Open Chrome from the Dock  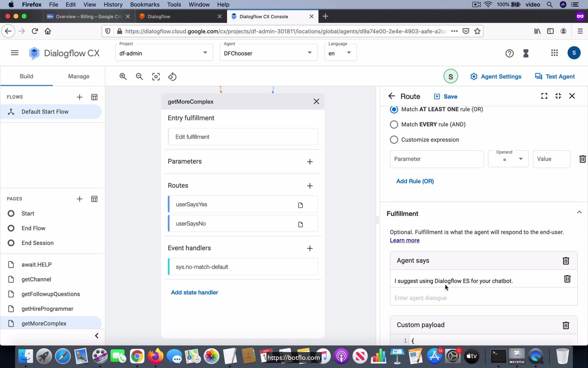(x=137, y=356)
